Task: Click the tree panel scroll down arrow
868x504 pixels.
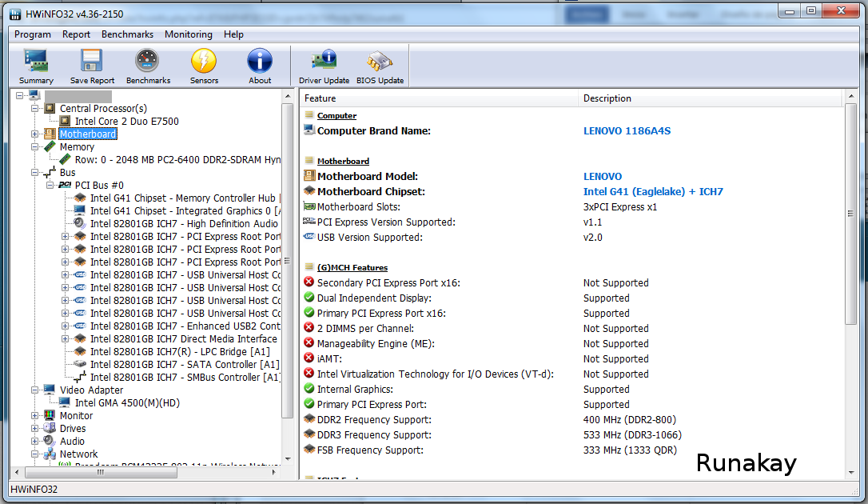Action: 287,458
